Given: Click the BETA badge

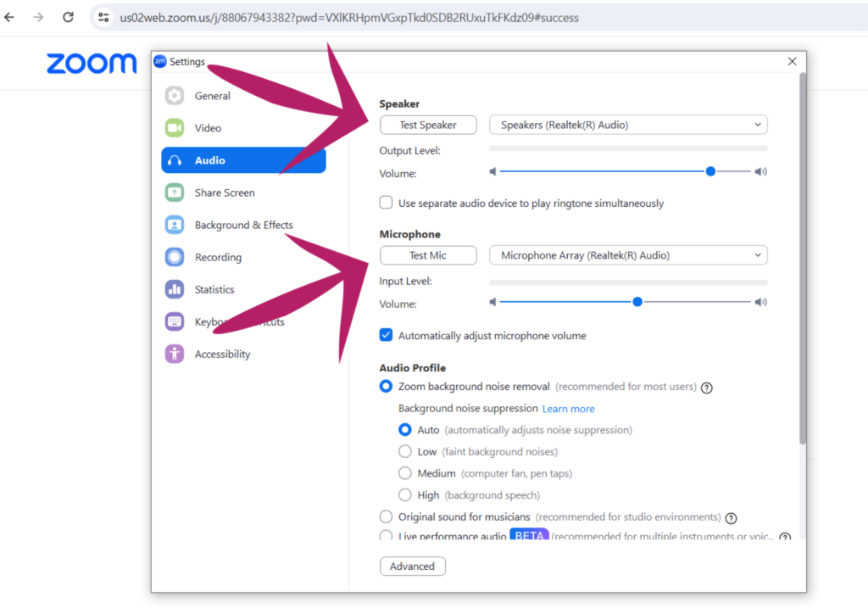Looking at the screenshot, I should [529, 535].
